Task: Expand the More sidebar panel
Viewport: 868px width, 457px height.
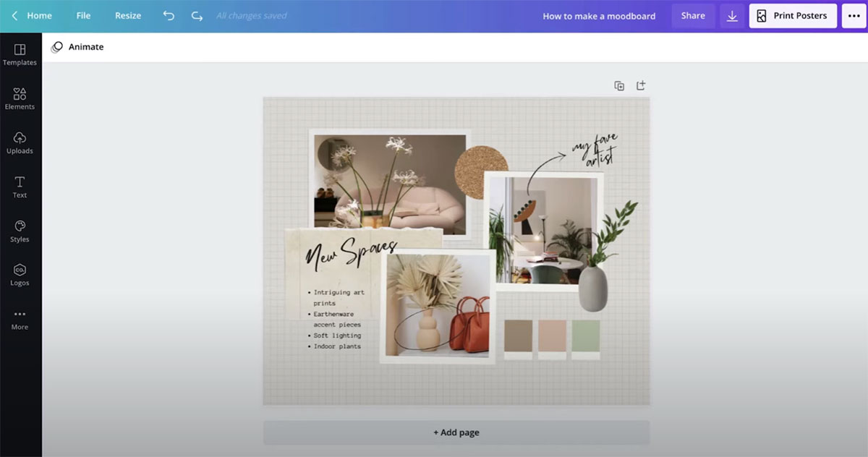Action: click(x=20, y=319)
